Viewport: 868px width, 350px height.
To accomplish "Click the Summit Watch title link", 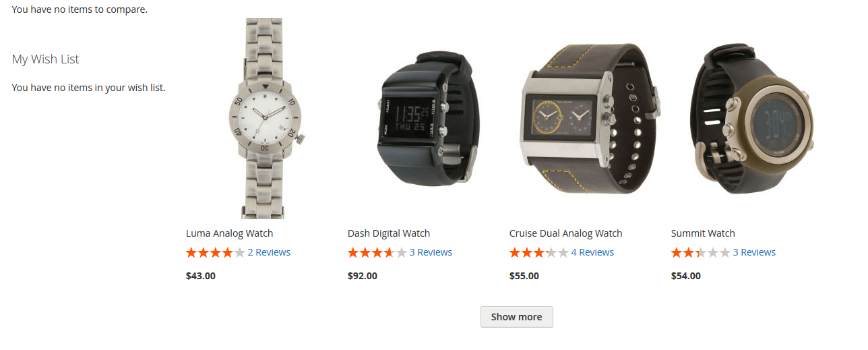I will 703,233.
